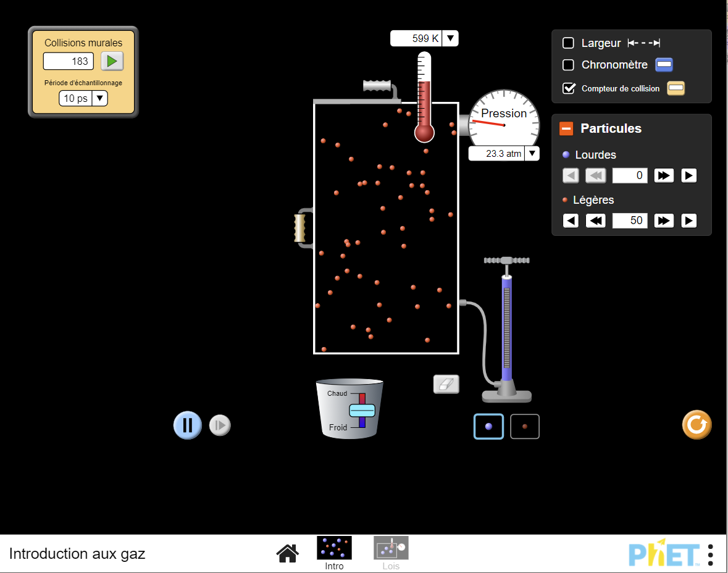
Task: Click the Chaud/Froid heat slider
Action: pos(362,411)
